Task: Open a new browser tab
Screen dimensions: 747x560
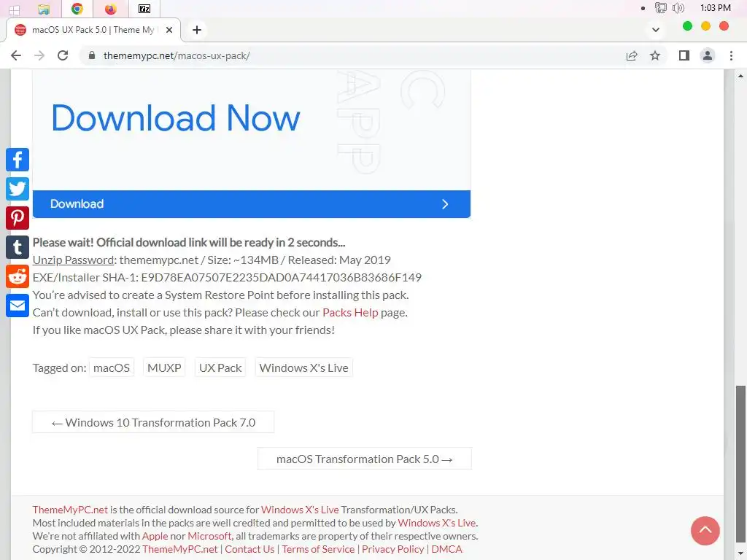Action: coord(197,30)
